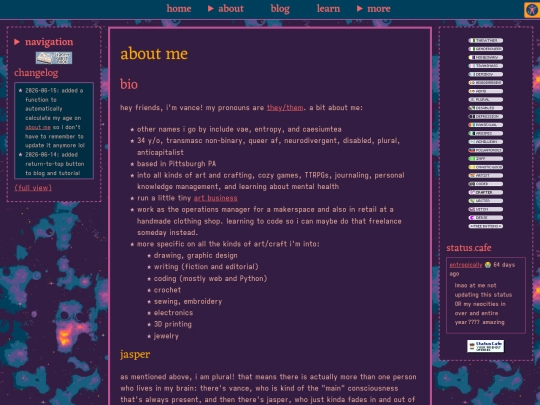The width and height of the screenshot is (540, 405).
Task: Open the they/them pronouns link
Action: (x=285, y=107)
